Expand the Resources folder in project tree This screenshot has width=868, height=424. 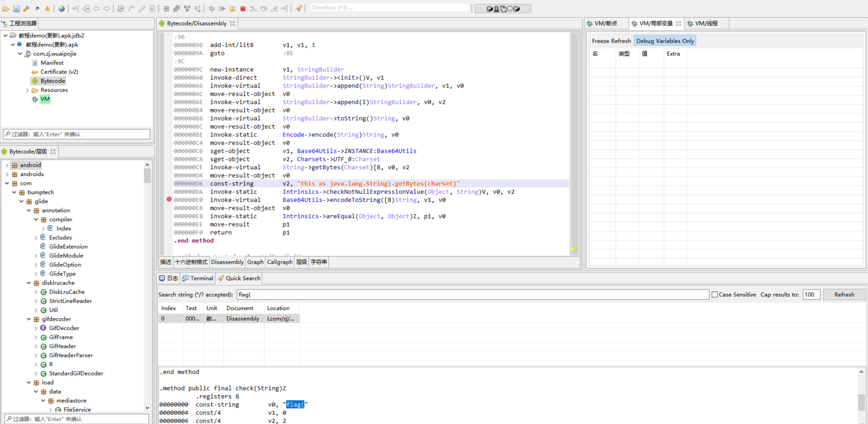[x=27, y=90]
